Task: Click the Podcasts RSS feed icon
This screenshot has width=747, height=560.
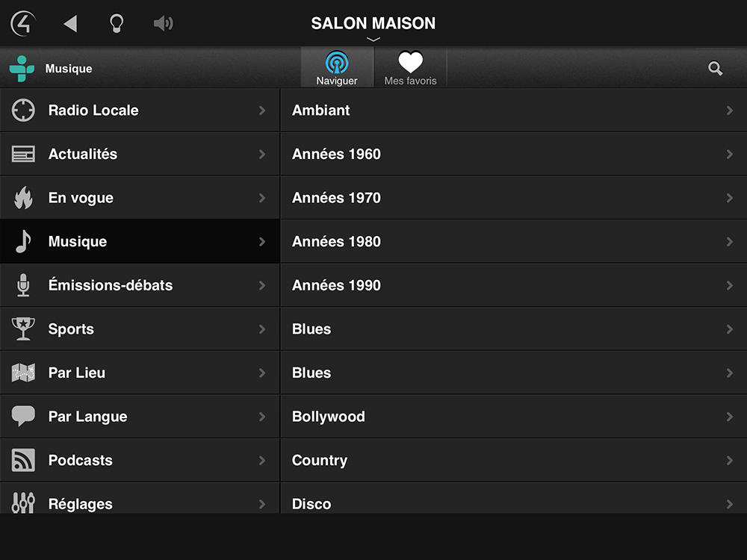Action: 23,460
